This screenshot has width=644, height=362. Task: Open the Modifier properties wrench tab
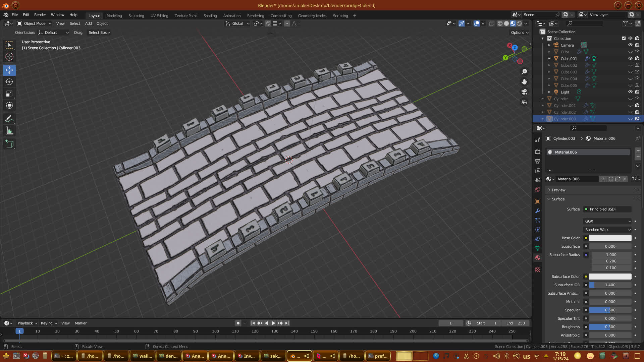tap(538, 211)
